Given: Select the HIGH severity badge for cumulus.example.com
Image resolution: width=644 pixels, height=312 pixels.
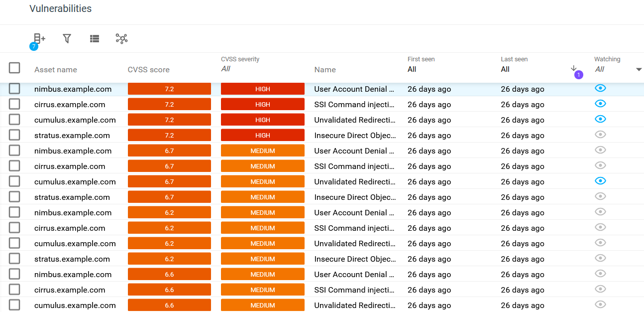Looking at the screenshot, I should 262,120.
